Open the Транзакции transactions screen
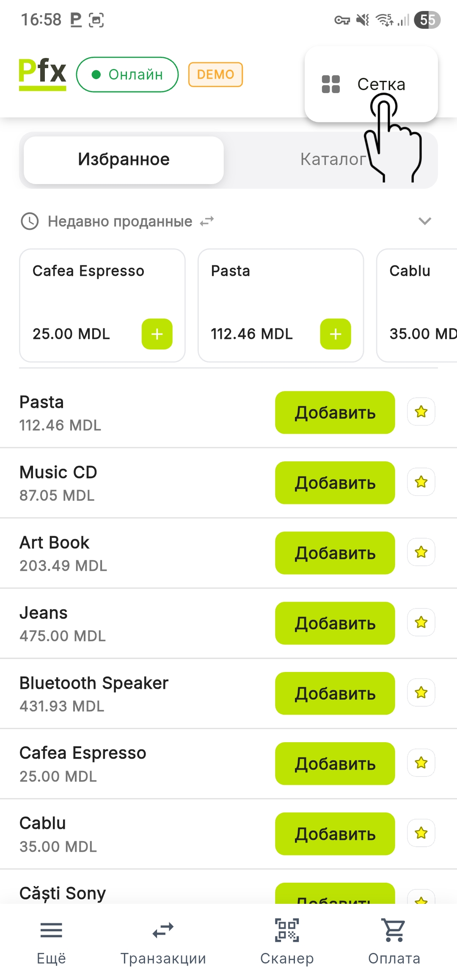 (x=163, y=941)
